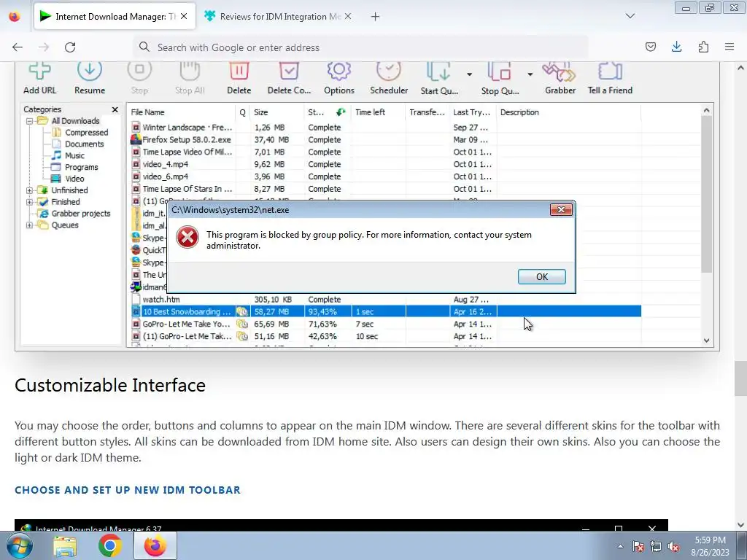
Task: Go back to the previous page
Action: [18, 47]
